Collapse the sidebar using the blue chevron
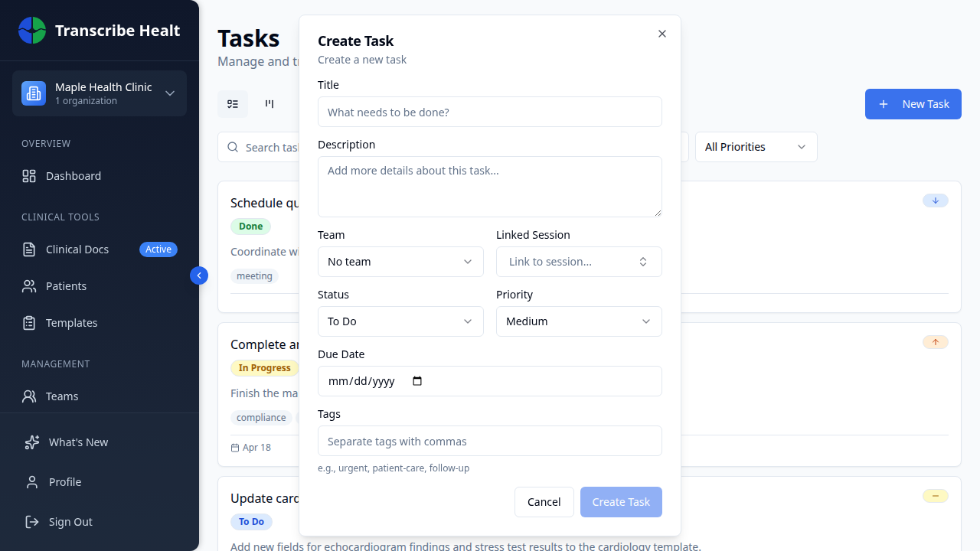The image size is (980, 551). click(199, 275)
